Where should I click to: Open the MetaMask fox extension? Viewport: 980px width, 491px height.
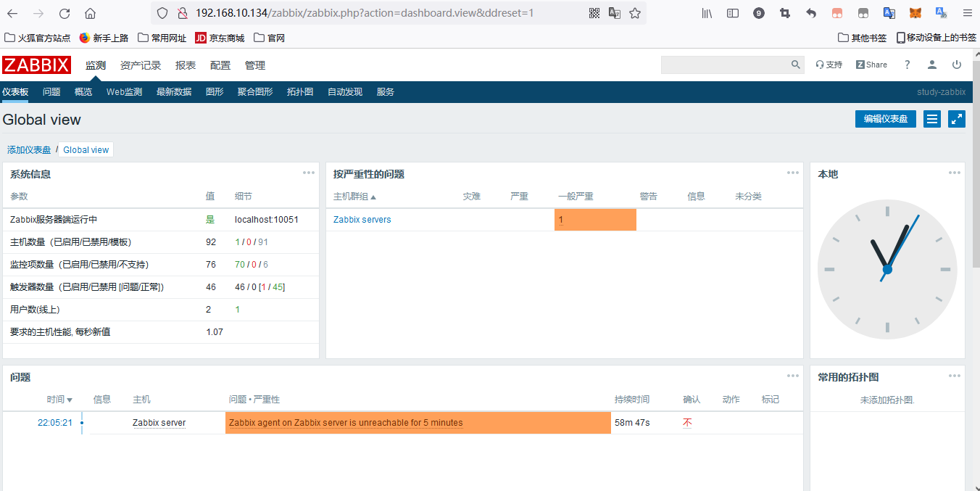click(x=915, y=13)
